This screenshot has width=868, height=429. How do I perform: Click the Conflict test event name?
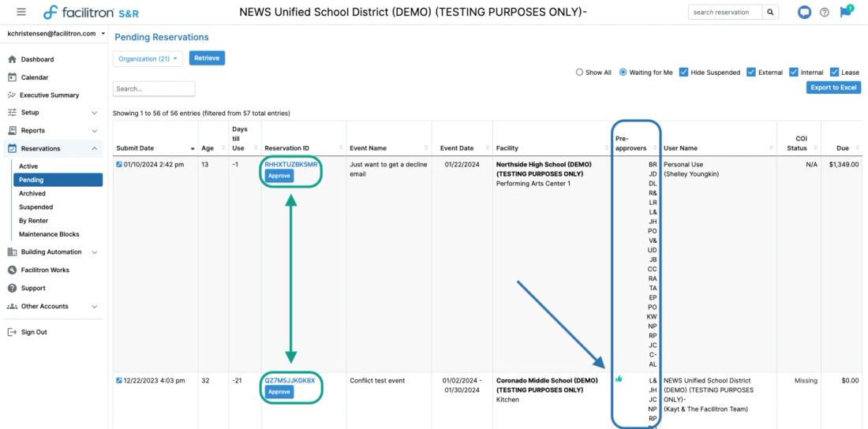coord(377,380)
